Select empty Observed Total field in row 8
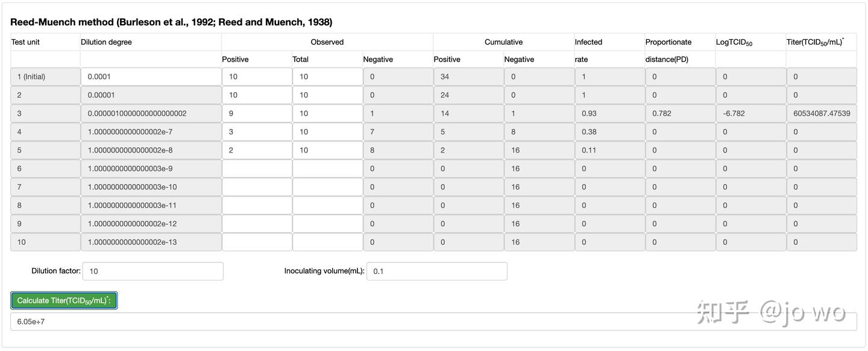Viewport: 868px width, 351px height. click(327, 206)
